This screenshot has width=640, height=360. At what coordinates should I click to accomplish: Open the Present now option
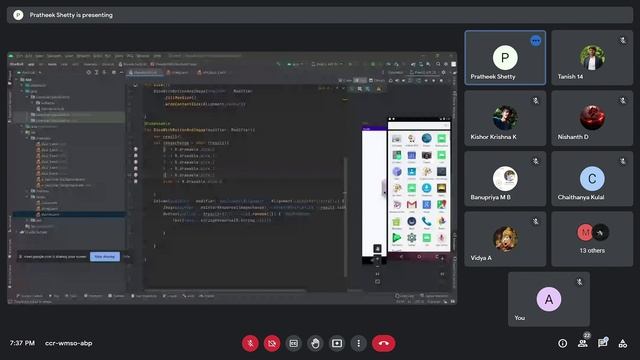tap(337, 343)
